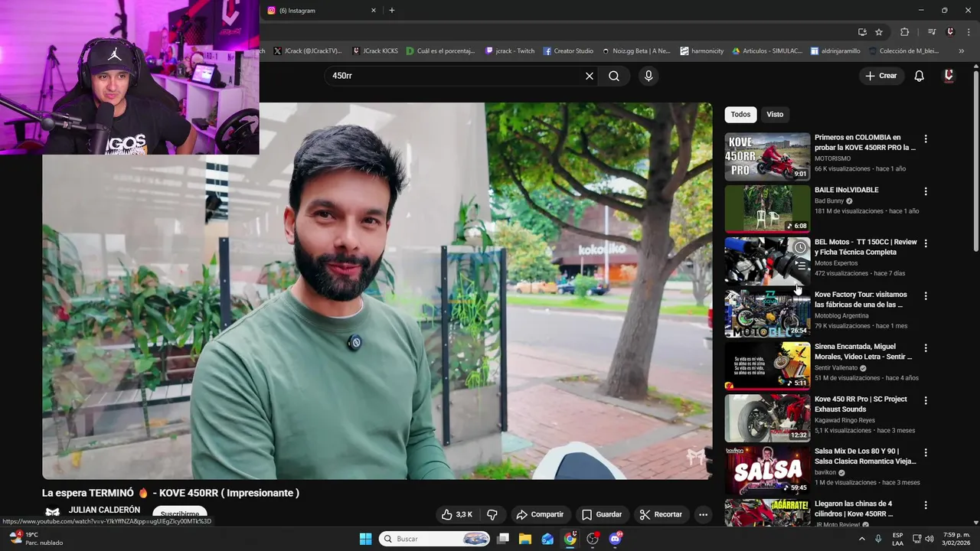
Task: Open the Chrome three-dot menu
Action: (x=967, y=32)
